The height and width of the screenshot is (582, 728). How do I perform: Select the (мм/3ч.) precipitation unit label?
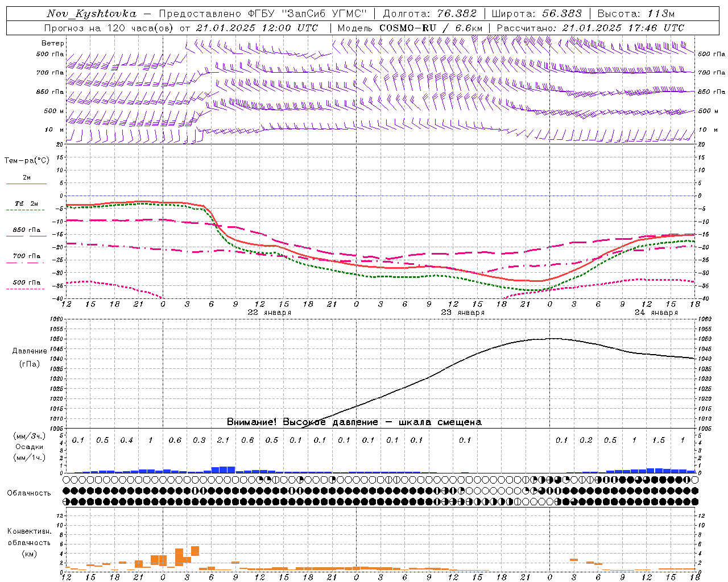click(30, 436)
